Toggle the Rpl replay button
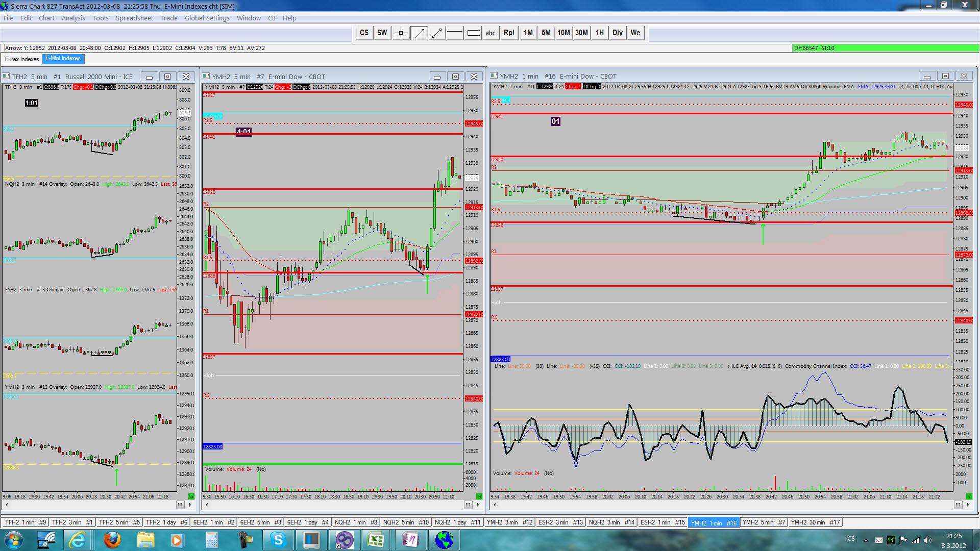980x551 pixels. click(x=509, y=33)
